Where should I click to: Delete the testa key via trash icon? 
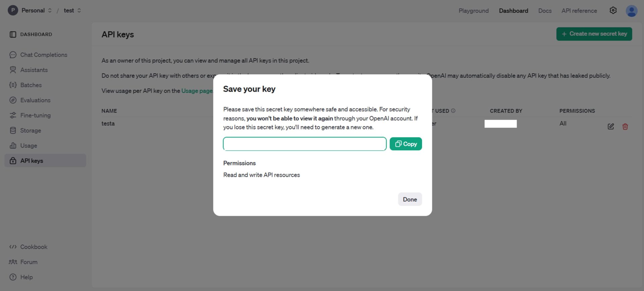click(x=625, y=127)
